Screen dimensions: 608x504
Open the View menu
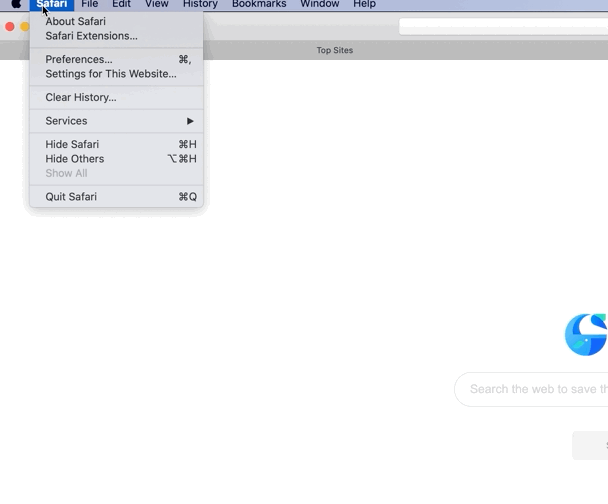(156, 5)
